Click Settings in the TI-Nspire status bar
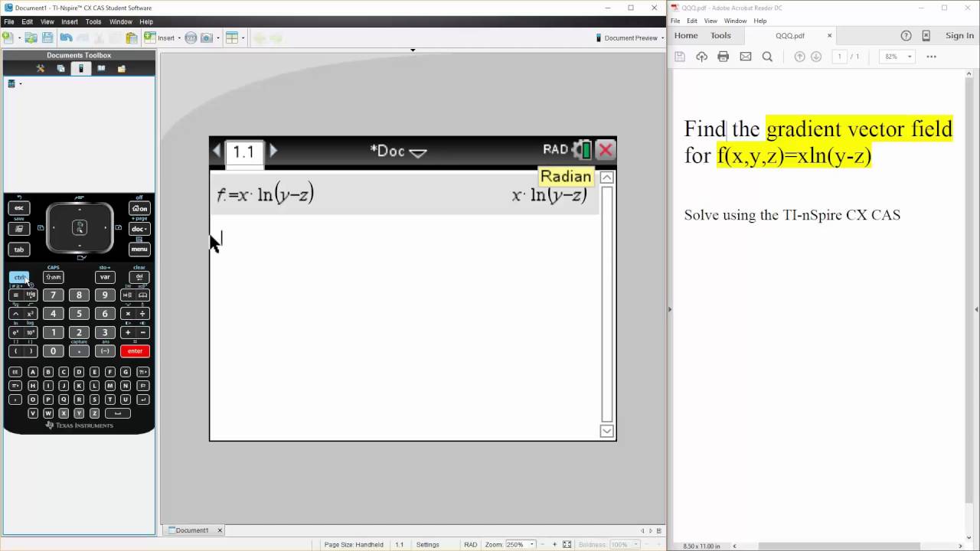980x551 pixels. (x=427, y=544)
